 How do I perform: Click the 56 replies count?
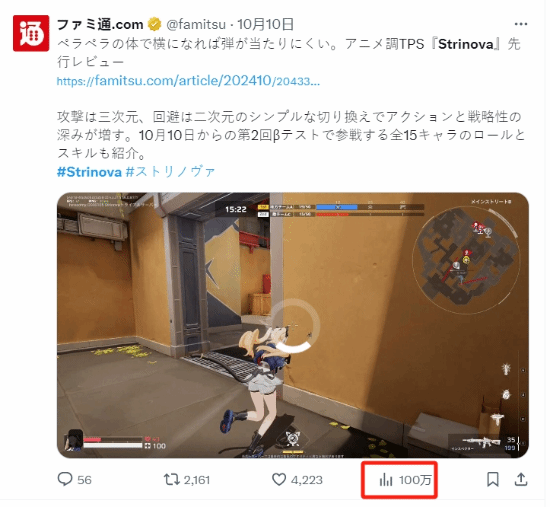pyautogui.click(x=84, y=480)
